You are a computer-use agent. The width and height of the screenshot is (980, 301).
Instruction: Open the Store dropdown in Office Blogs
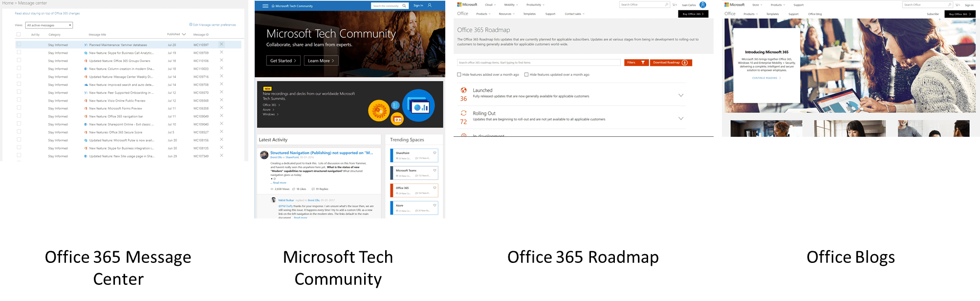[x=757, y=5]
